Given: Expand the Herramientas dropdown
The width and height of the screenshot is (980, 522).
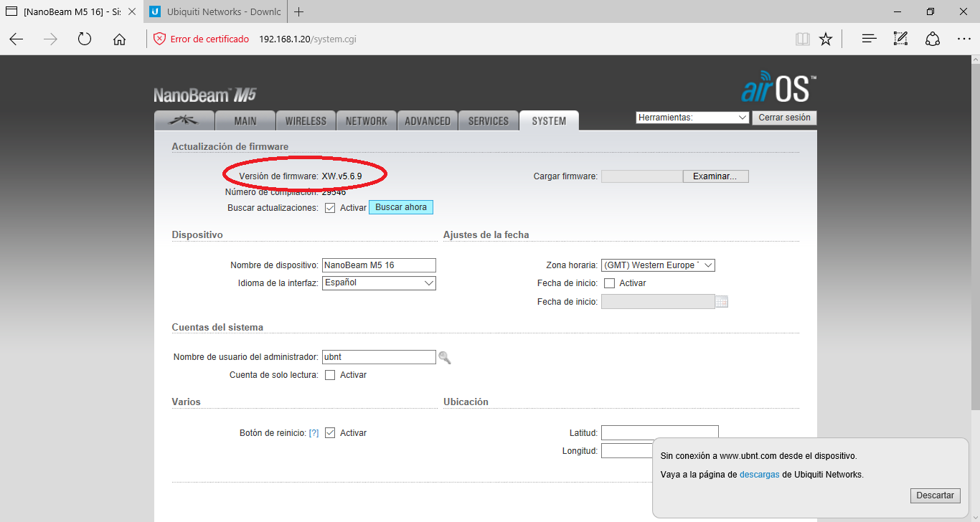Looking at the screenshot, I should click(x=692, y=118).
